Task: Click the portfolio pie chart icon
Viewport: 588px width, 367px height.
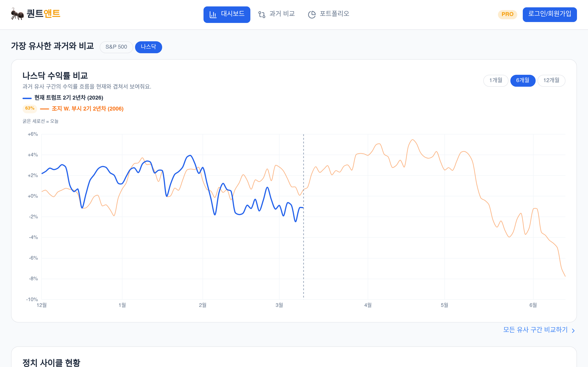Action: (x=312, y=14)
